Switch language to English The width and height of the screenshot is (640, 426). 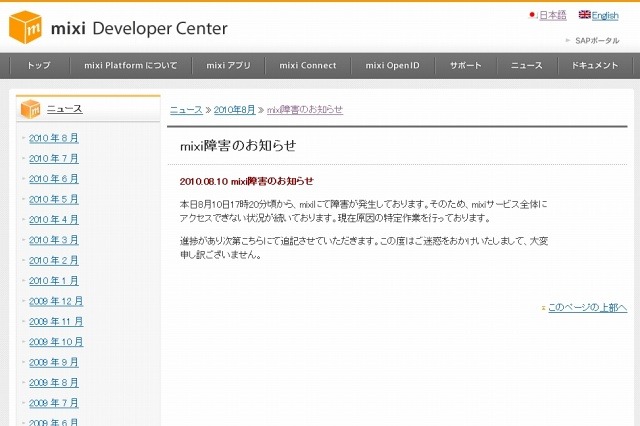[605, 16]
